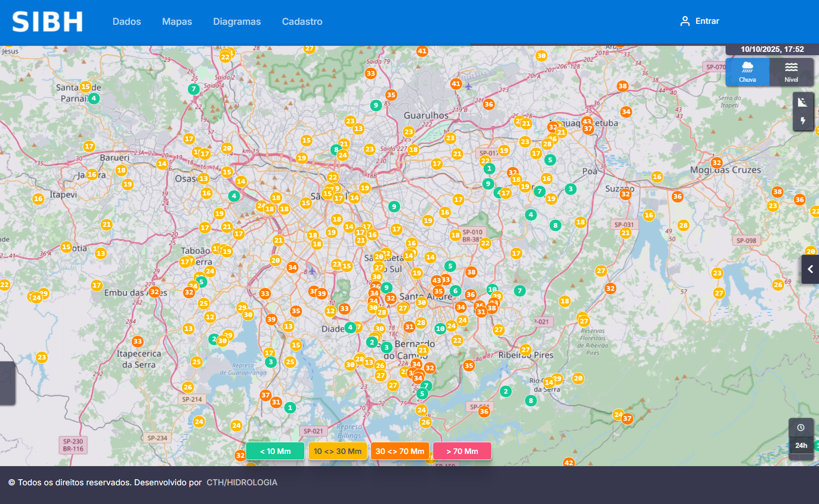Image resolution: width=819 pixels, height=504 pixels.
Task: Open the 24h time period selector
Action: point(801,446)
